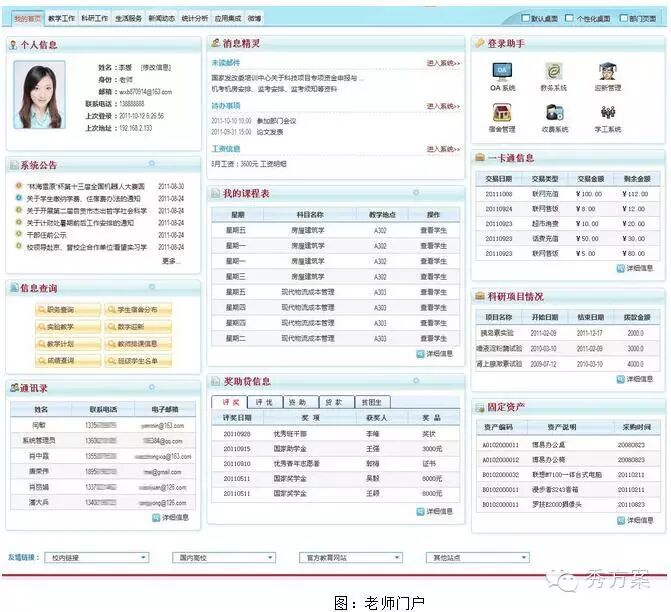Open the 官方教育网站 dropdown
Screen dimensions: 671x612
tap(350, 558)
